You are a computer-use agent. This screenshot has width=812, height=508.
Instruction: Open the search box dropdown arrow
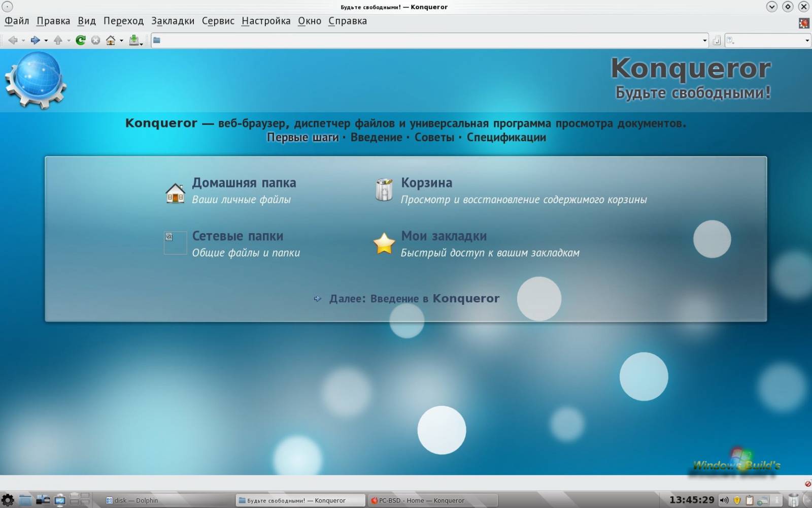pyautogui.click(x=807, y=41)
